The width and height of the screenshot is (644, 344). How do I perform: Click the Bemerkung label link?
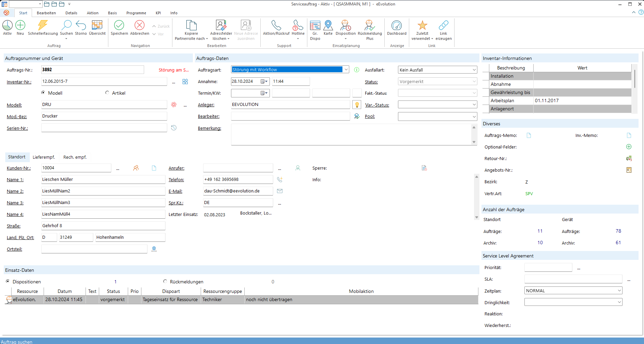[210, 128]
